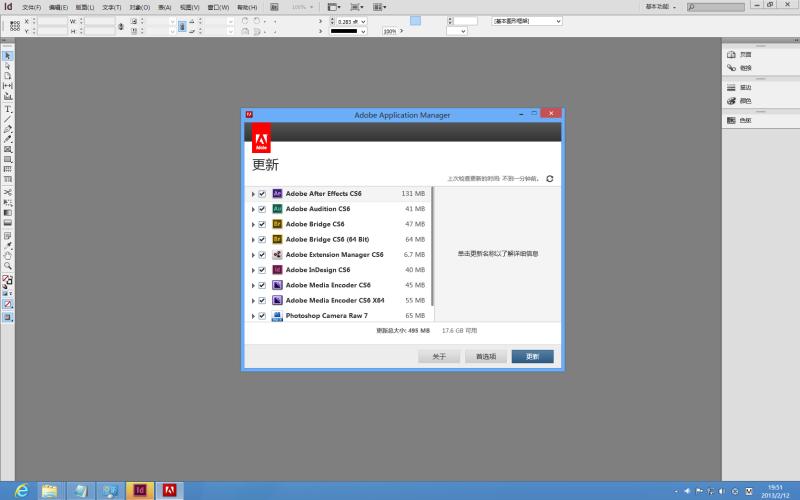This screenshot has height=500, width=800.
Task: Uncheck Photoshop Camera Raw 7 update
Action: (x=262, y=316)
